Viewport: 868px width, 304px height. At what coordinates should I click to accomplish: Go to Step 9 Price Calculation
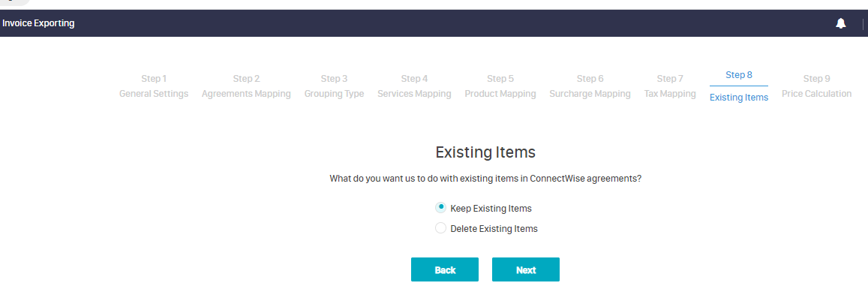pos(816,86)
